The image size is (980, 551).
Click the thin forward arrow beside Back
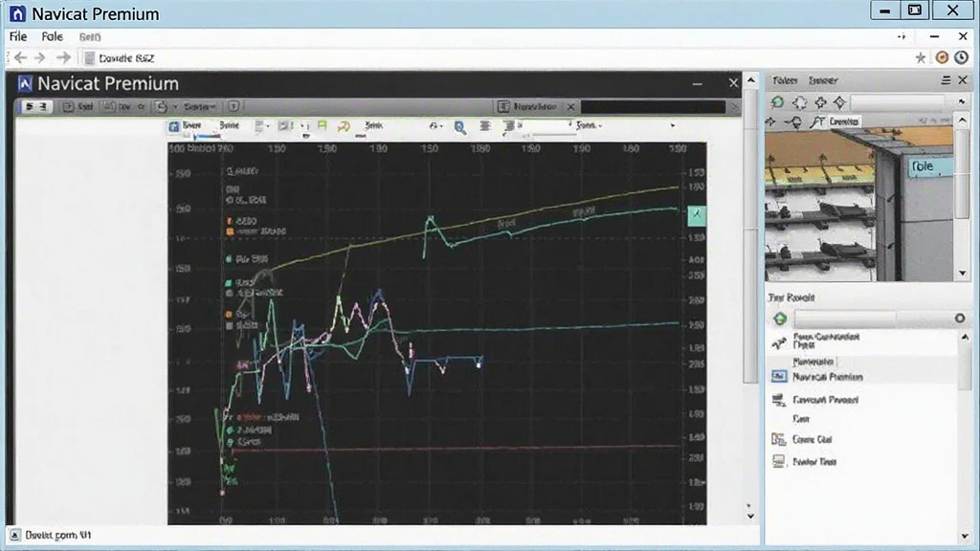pyautogui.click(x=40, y=58)
